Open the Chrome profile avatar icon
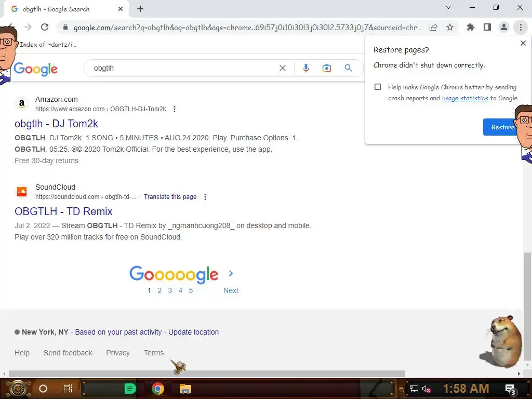Screen dimensions: 532x399 coord(504,27)
